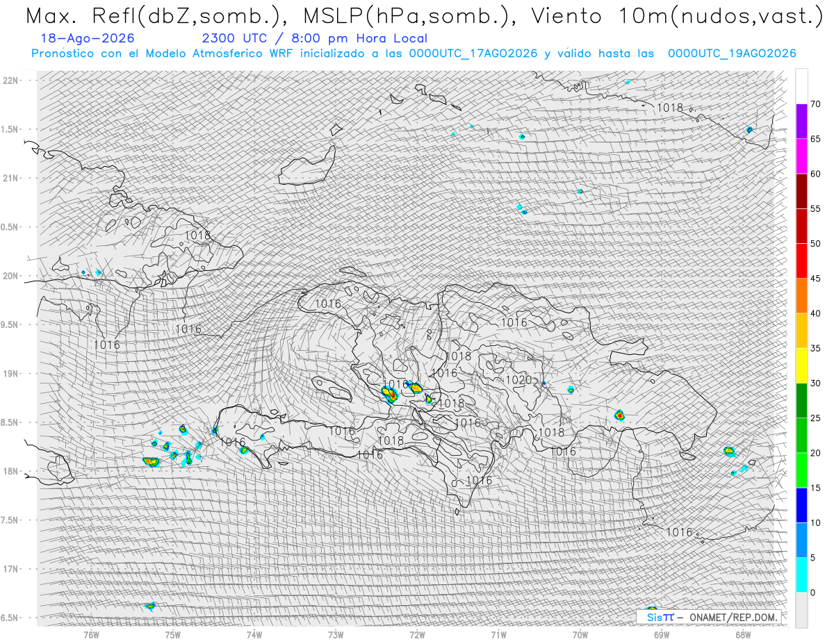The image size is (834, 644).
Task: Click the "6.5N" latitude tick label
Action: [10, 618]
